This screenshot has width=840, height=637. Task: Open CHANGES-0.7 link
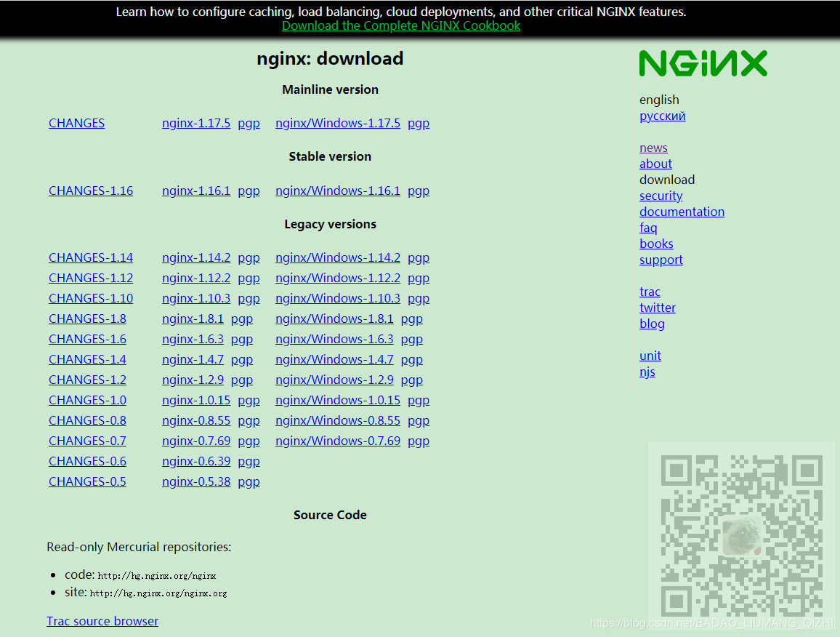point(87,441)
